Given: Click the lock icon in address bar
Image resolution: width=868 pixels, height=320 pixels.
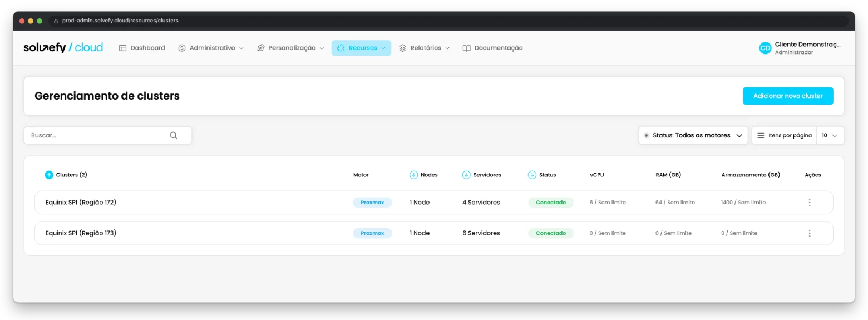Looking at the screenshot, I should (x=56, y=21).
